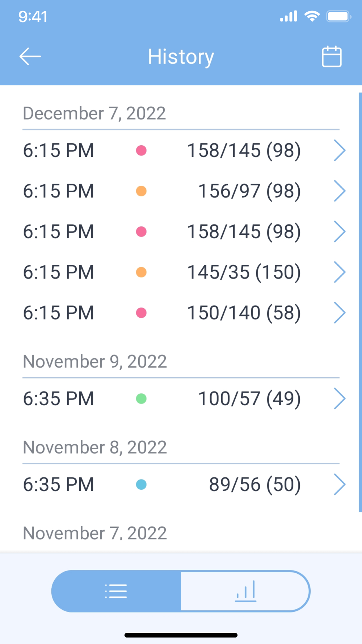Click the cellular signal bars icon

coord(289,16)
